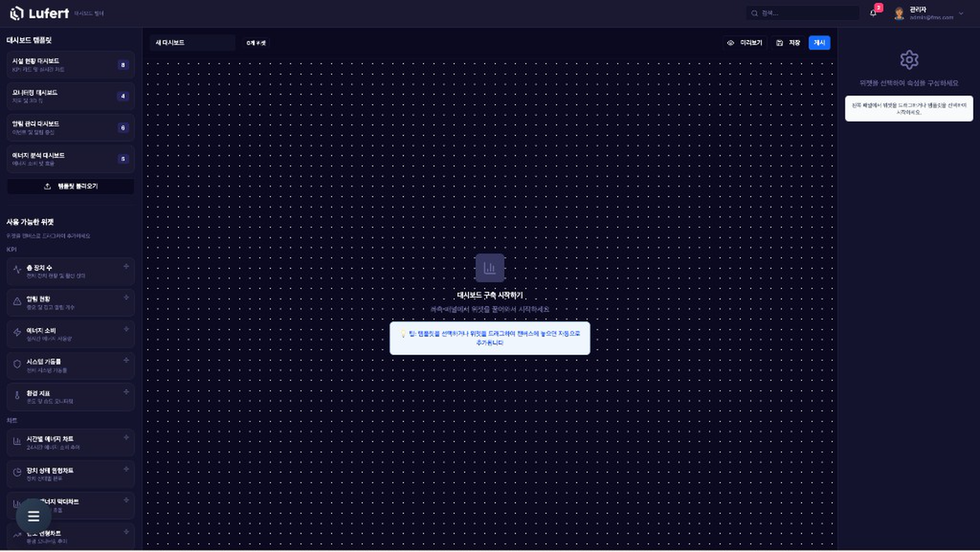Click the move handle on 알림 현황
Image resolution: width=980 pixels, height=552 pixels.
(x=126, y=298)
